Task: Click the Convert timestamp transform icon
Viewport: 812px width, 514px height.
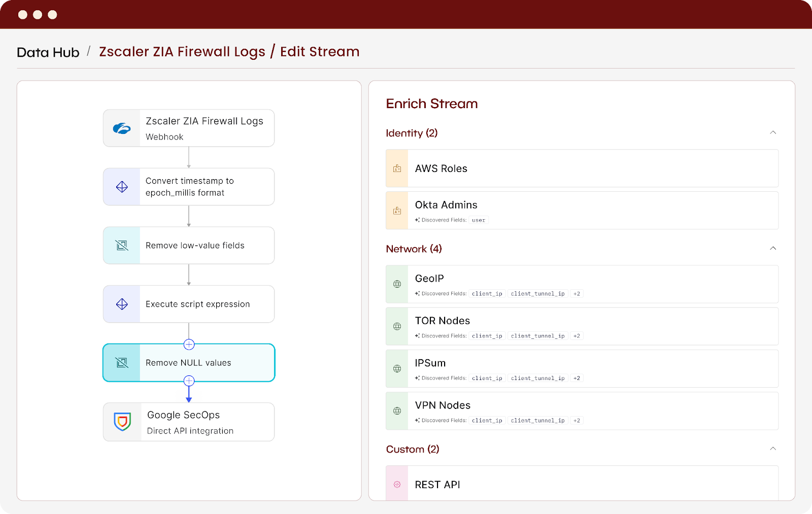Action: pyautogui.click(x=122, y=187)
